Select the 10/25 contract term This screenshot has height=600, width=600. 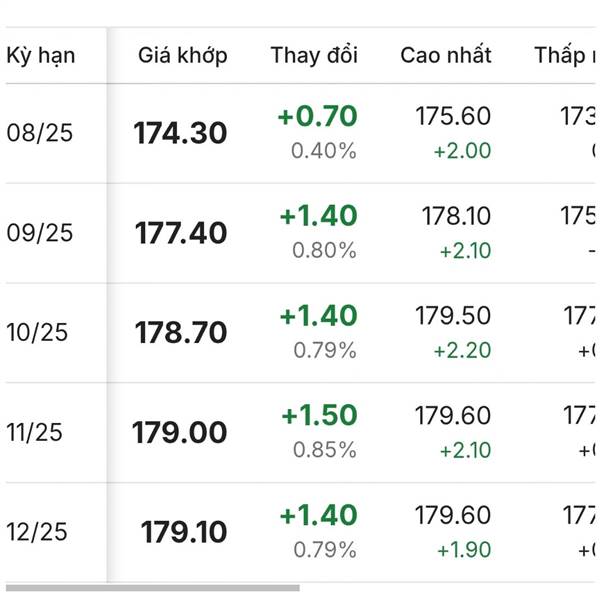pos(37,333)
